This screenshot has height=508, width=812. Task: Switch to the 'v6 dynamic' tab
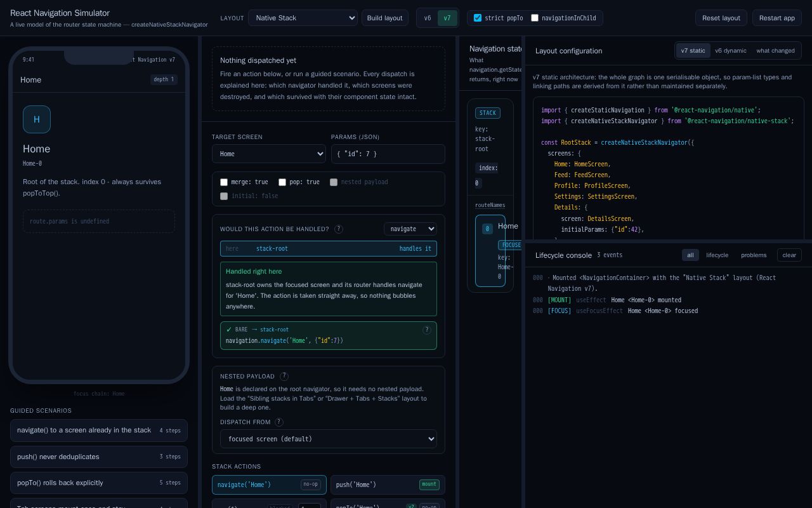[x=731, y=51]
